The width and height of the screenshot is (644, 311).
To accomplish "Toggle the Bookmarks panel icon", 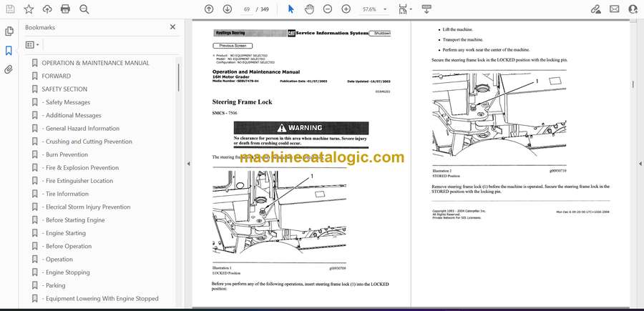I will (9, 51).
